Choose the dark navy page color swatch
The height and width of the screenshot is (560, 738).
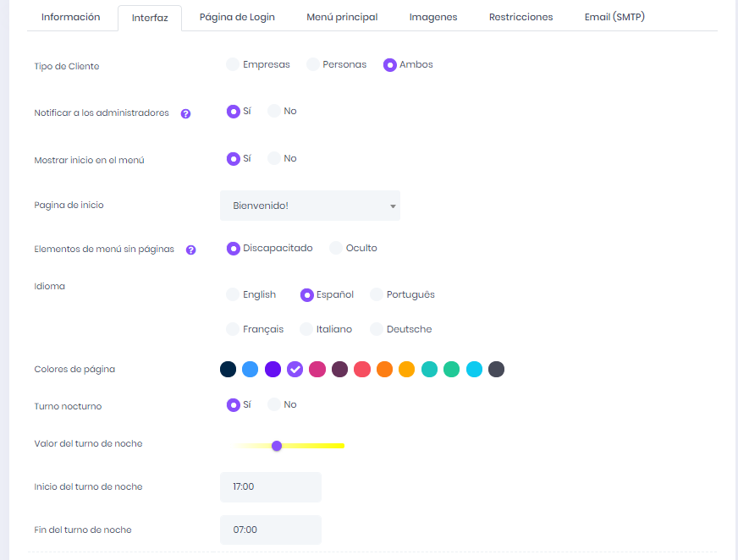point(228,369)
